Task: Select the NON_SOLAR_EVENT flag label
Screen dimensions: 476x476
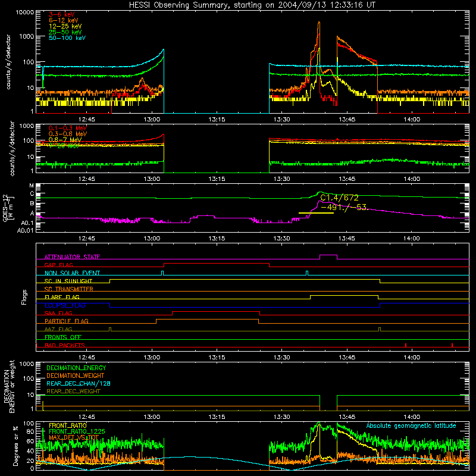Action: (x=72, y=273)
